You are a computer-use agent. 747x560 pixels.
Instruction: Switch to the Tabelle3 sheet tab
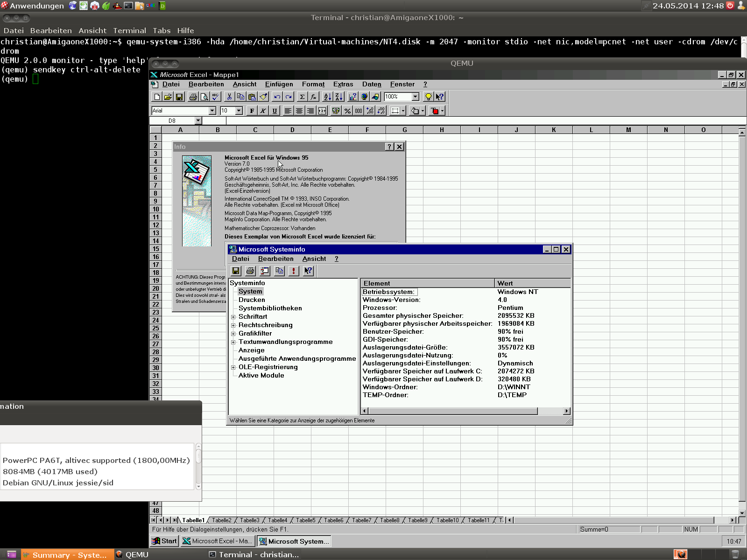(249, 520)
